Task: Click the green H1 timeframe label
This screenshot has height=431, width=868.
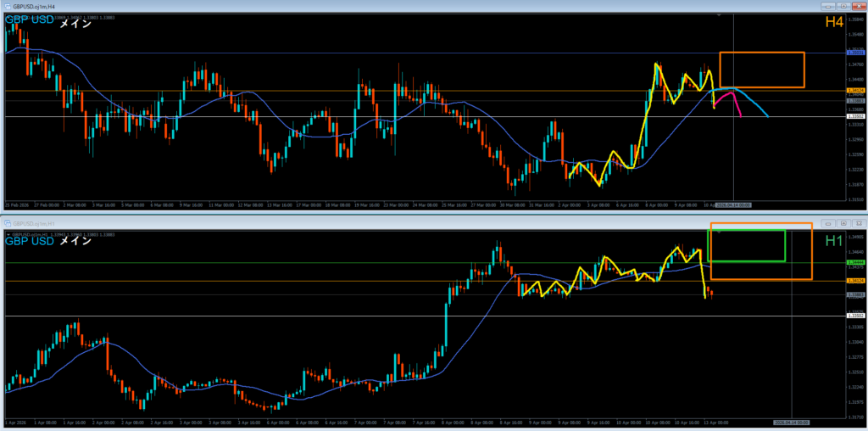Action: [x=833, y=241]
